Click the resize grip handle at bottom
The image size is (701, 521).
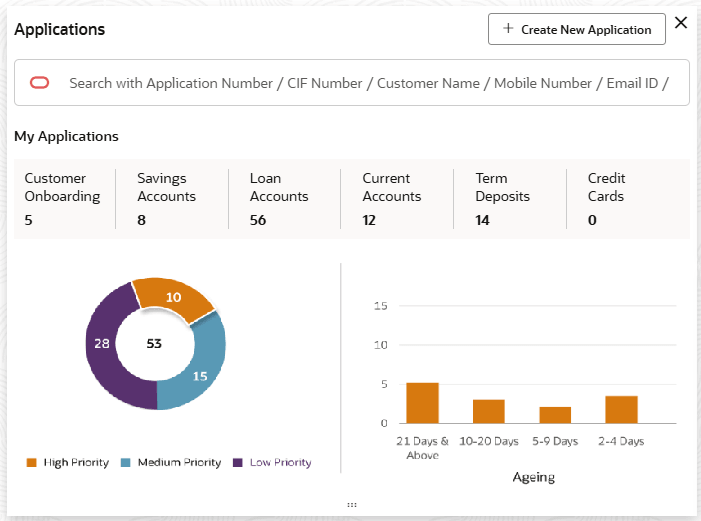(351, 505)
